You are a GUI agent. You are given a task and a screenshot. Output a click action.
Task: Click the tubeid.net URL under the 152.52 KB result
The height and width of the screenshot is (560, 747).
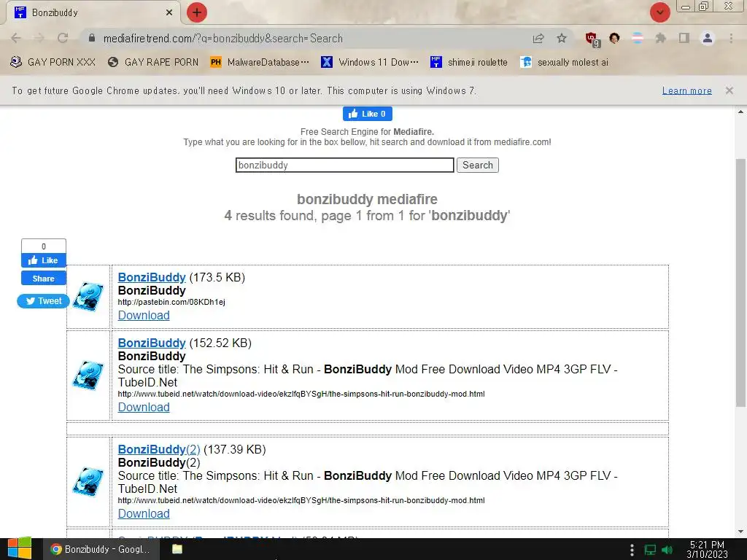coord(301,394)
